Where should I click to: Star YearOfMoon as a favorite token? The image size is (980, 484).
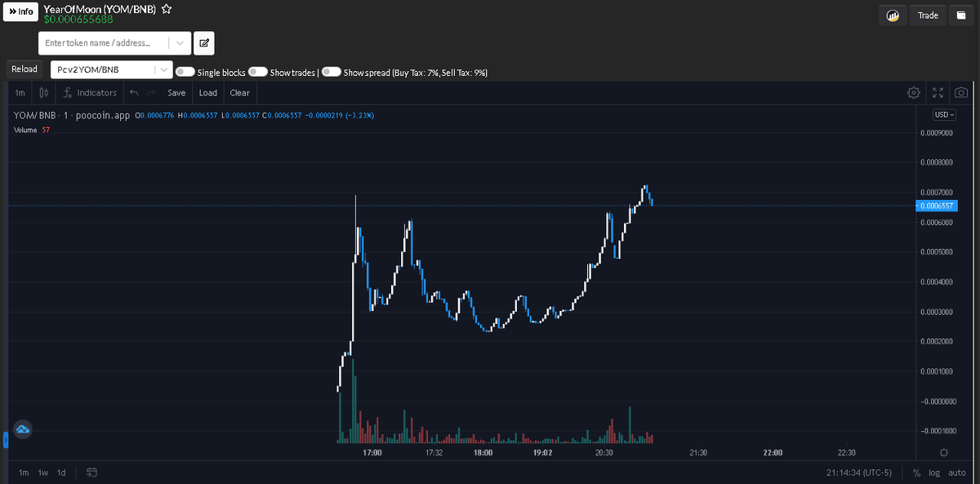pyautogui.click(x=167, y=9)
